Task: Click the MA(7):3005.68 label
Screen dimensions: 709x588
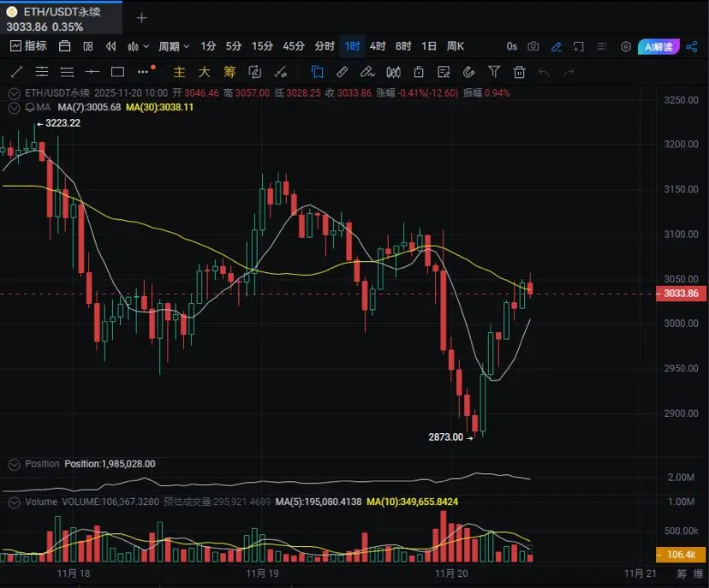Action: [89, 108]
